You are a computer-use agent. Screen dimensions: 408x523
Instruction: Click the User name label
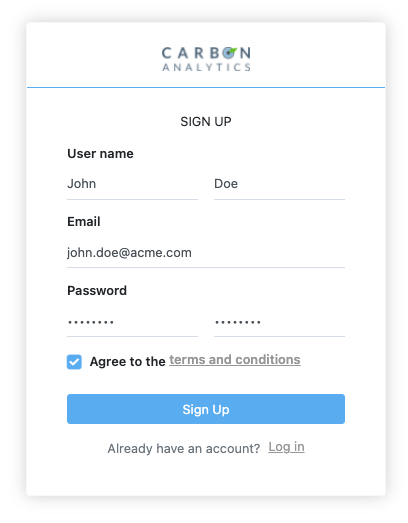pyautogui.click(x=100, y=154)
